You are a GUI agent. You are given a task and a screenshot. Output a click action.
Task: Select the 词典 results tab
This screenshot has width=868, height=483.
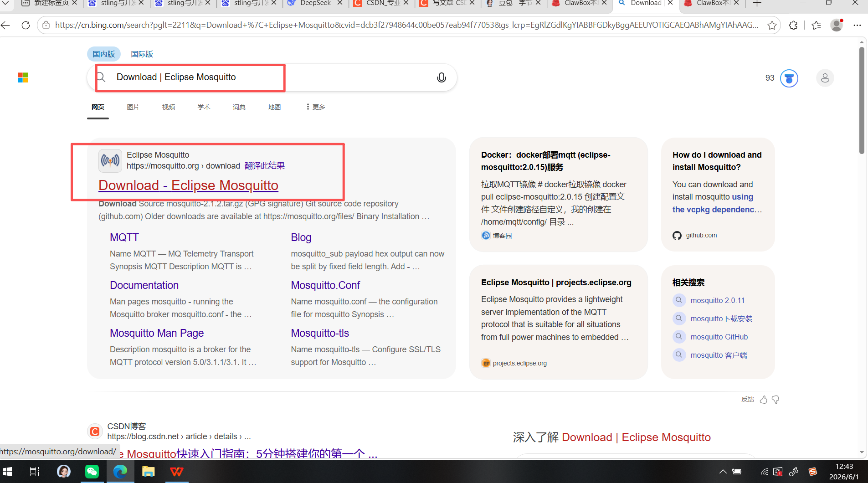[239, 107]
